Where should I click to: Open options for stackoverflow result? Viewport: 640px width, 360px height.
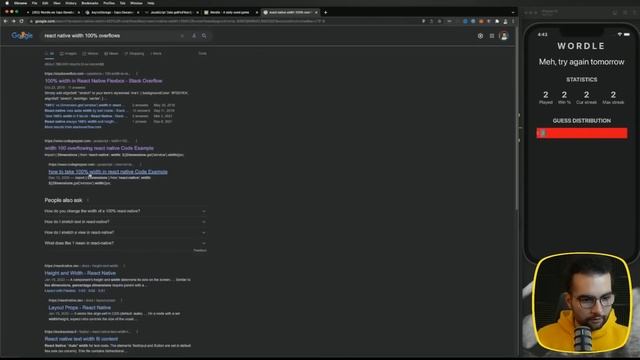coord(137,74)
